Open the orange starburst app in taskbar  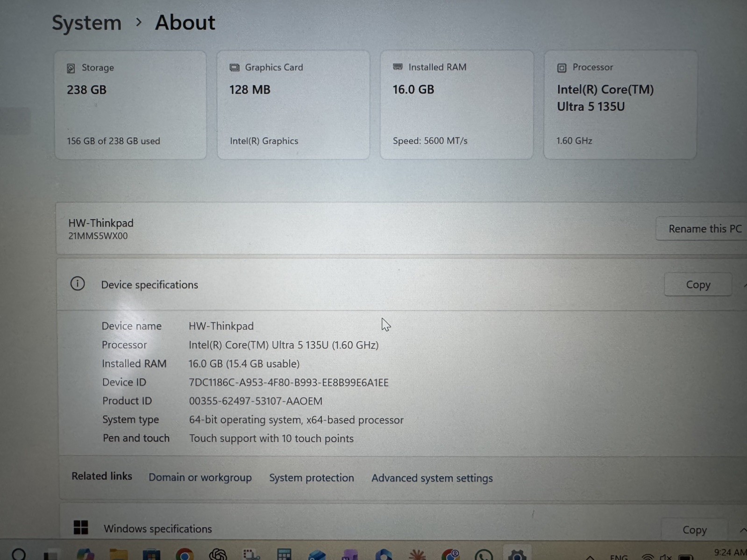(417, 555)
